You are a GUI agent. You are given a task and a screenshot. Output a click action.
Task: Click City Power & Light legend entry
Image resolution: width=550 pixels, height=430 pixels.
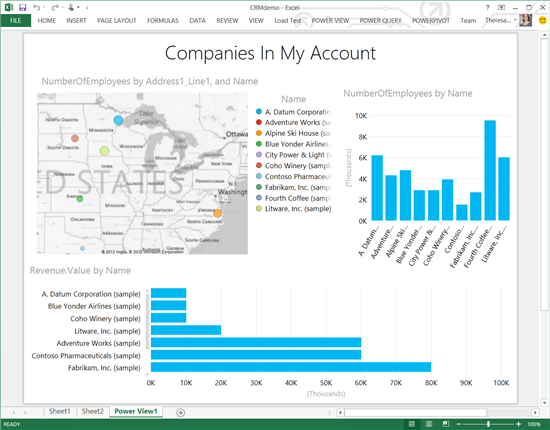pos(294,155)
